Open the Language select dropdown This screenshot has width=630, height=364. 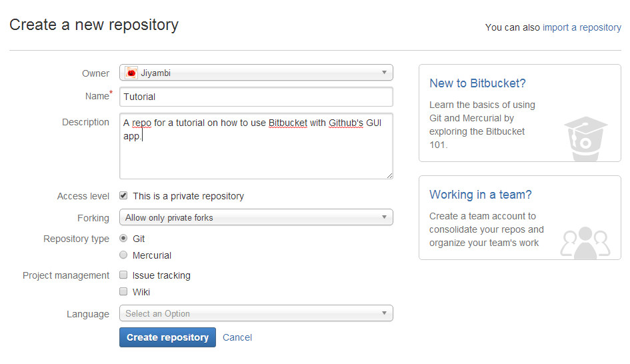pyautogui.click(x=256, y=313)
